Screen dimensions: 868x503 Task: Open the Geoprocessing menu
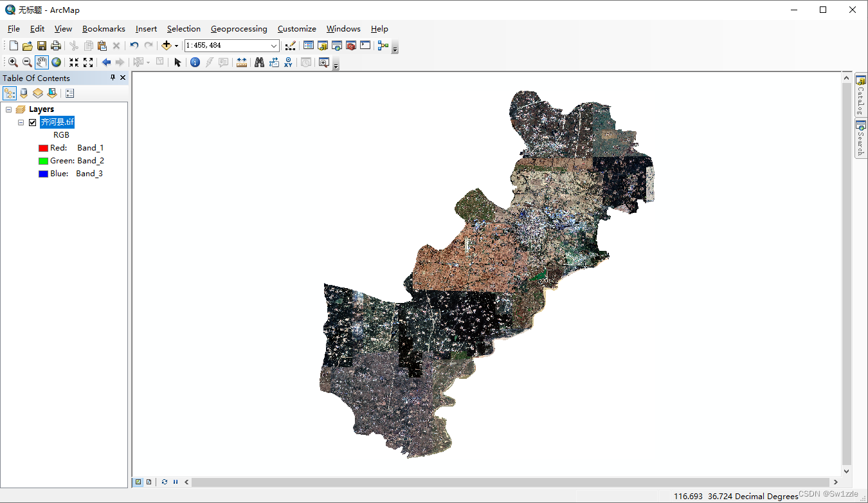(x=239, y=28)
